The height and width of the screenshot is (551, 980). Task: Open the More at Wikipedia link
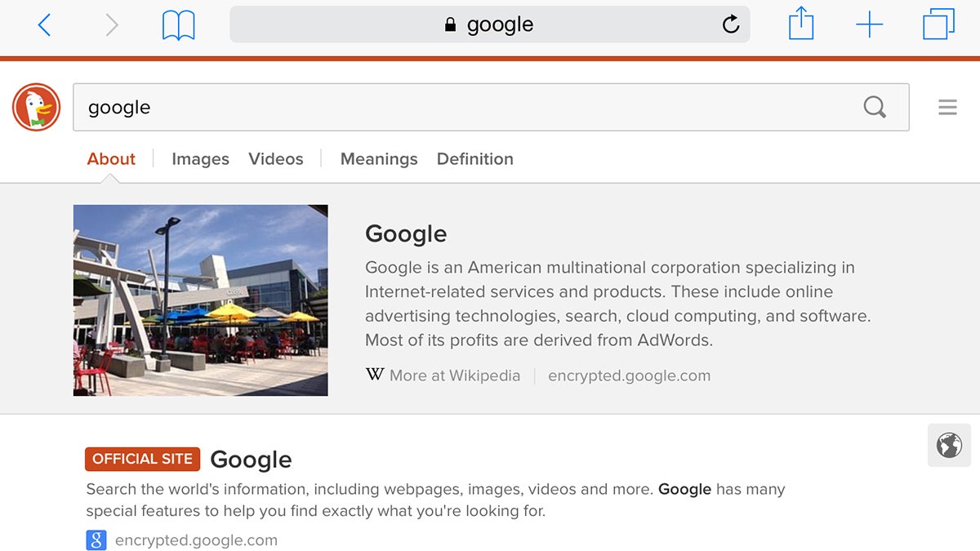[x=455, y=375]
